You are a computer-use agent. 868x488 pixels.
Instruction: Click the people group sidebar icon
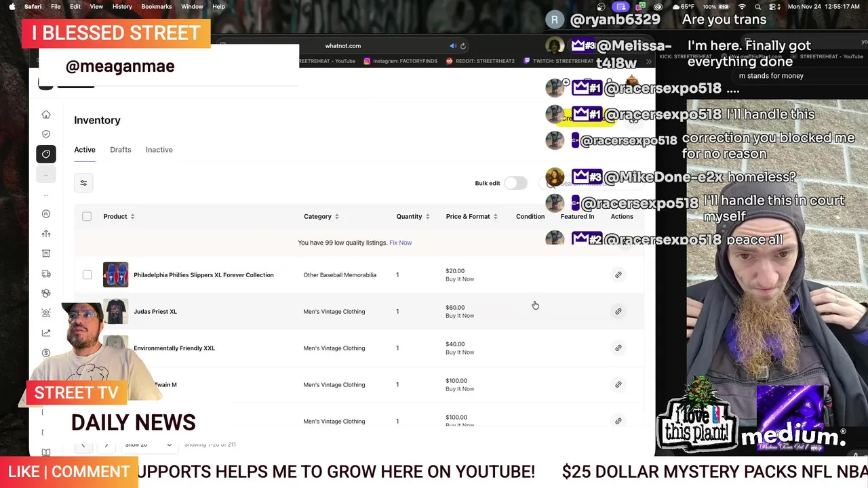coord(46,313)
